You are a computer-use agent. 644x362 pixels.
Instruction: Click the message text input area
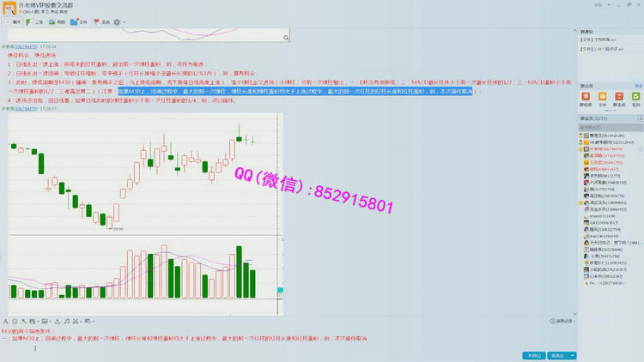258,345
